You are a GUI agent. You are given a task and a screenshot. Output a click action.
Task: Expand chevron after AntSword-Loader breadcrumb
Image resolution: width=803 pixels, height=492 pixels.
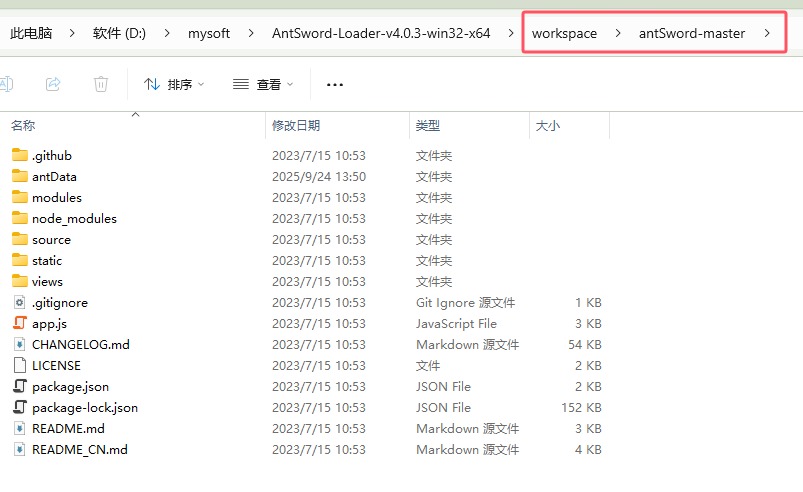click(x=511, y=33)
